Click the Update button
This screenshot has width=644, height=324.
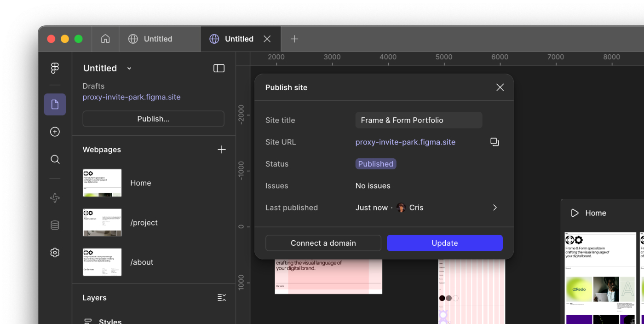click(x=445, y=243)
